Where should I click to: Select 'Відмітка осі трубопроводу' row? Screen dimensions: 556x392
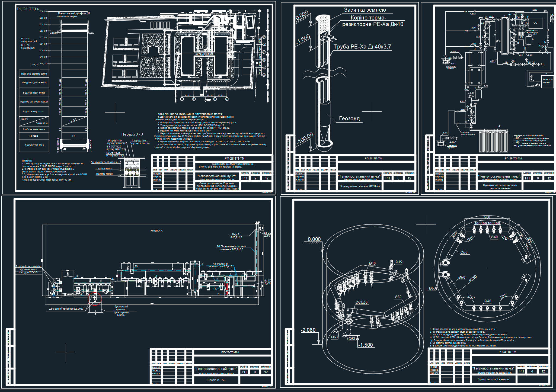click(34, 102)
